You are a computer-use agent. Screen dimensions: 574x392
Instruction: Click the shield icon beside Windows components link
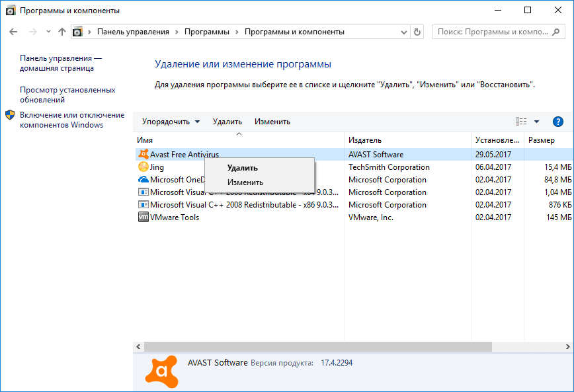click(x=11, y=115)
